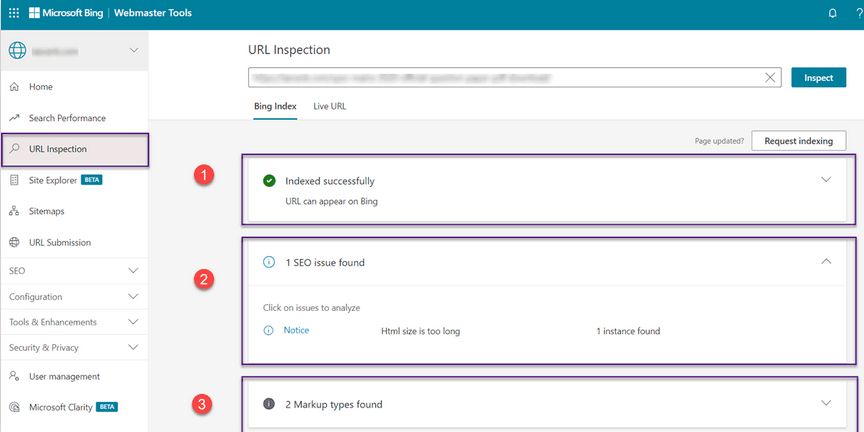Click the Site Explorer icon

(15, 180)
